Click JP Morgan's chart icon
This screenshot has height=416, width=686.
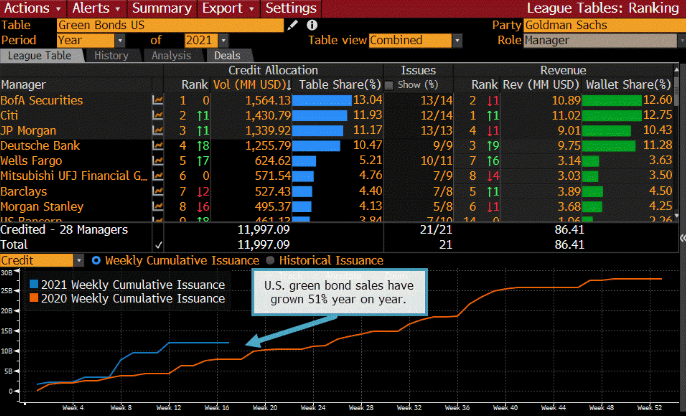[x=157, y=131]
